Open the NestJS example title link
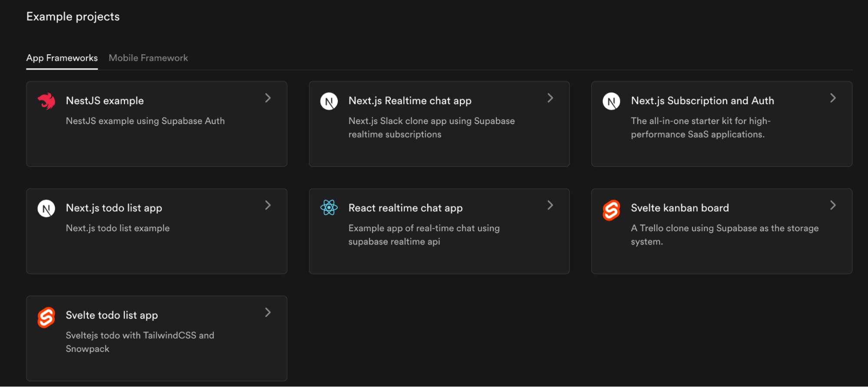 pyautogui.click(x=105, y=101)
